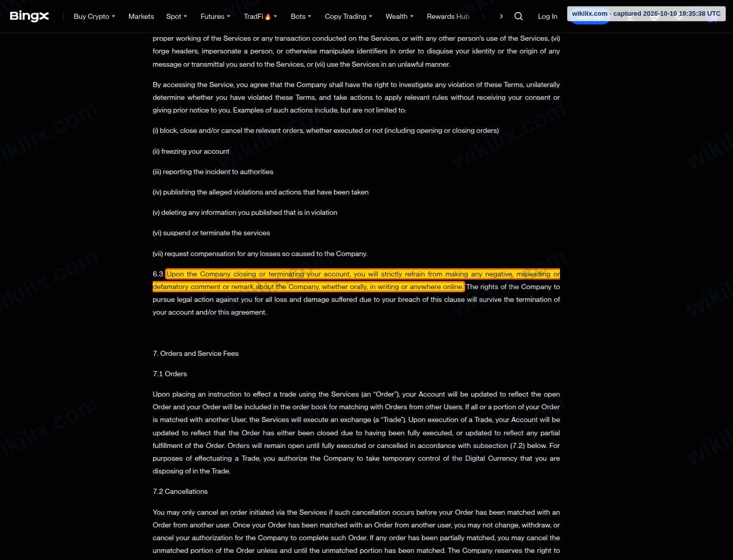Expand the Bots dropdown

click(x=301, y=16)
